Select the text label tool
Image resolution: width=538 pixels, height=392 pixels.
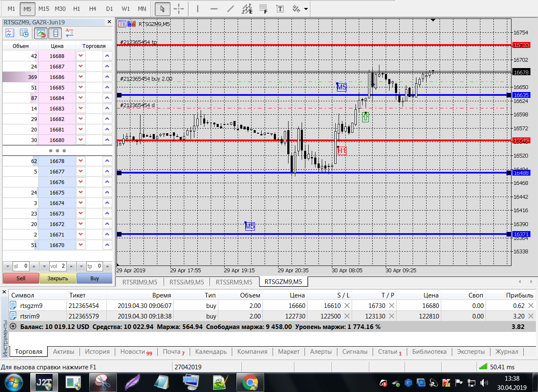(280, 8)
